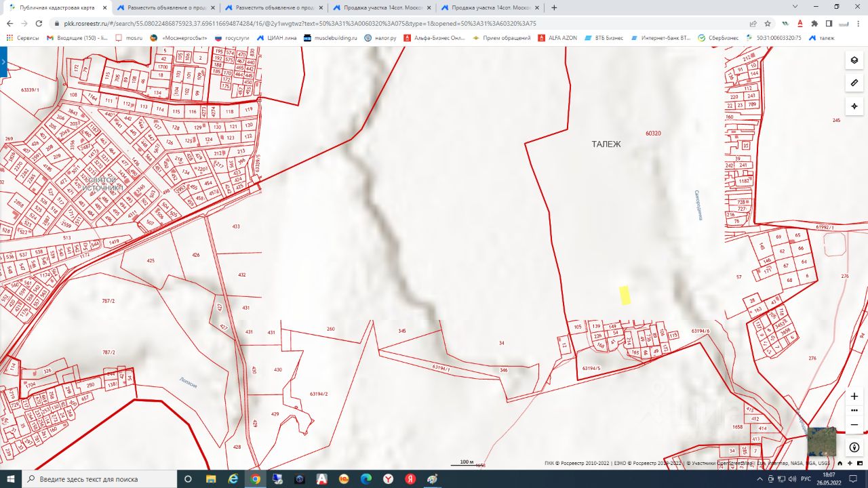The height and width of the screenshot is (488, 868).
Task: Close the Публичная кадастровая карта tab
Action: point(104,7)
